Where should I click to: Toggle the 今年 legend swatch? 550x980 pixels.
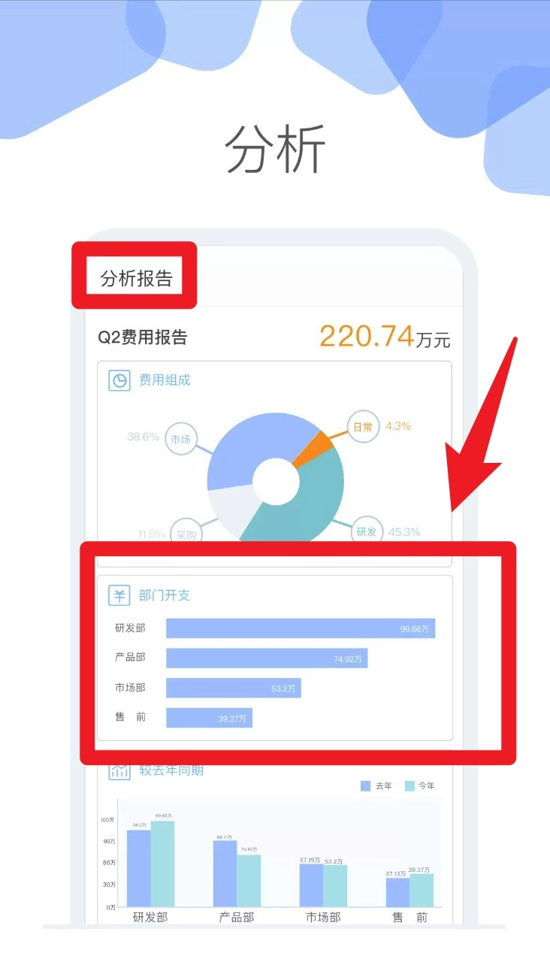409,786
